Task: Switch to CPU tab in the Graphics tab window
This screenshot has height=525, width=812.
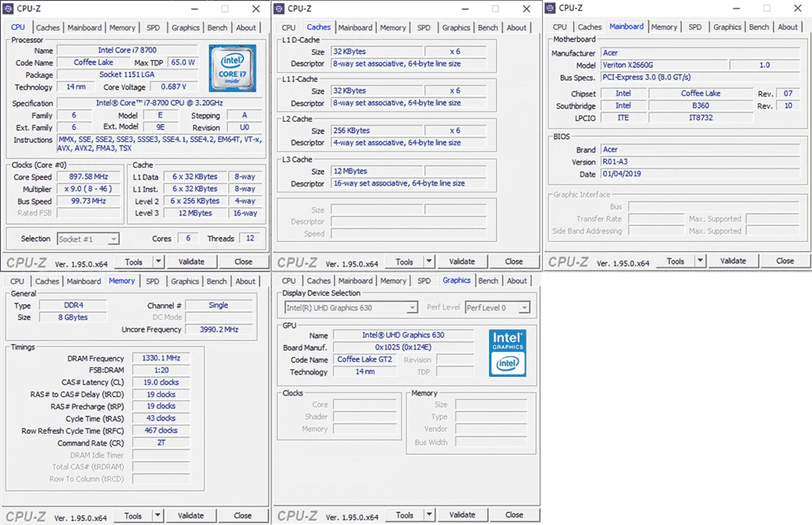Action: [289, 281]
